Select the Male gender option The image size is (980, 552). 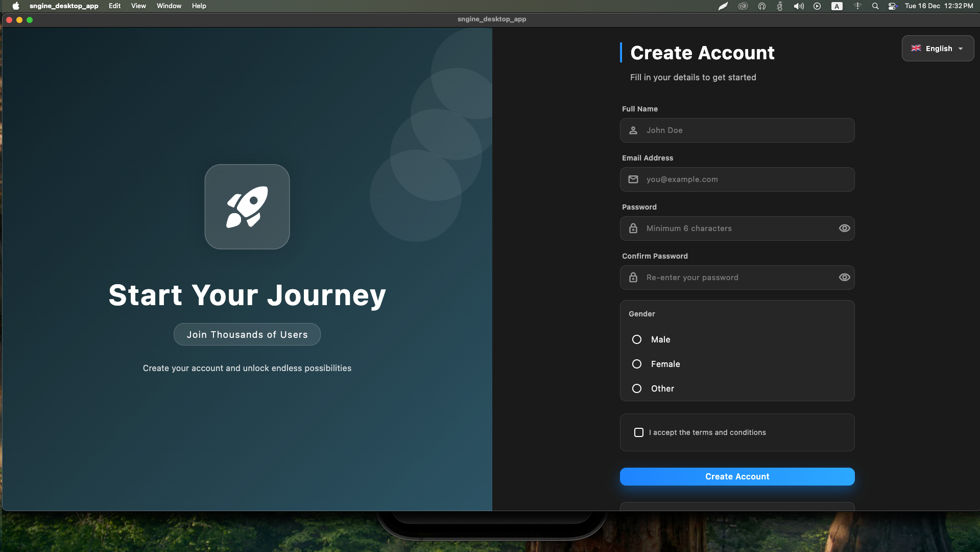coord(636,339)
